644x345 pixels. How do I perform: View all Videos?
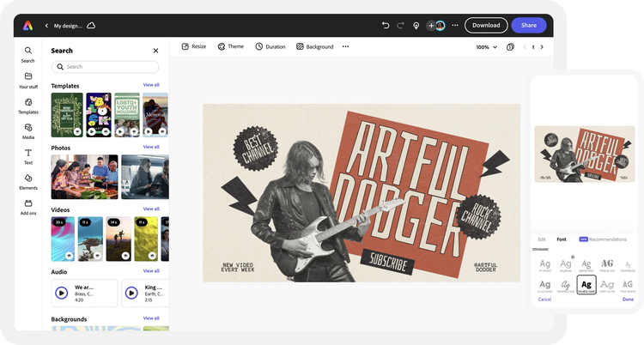coord(151,209)
